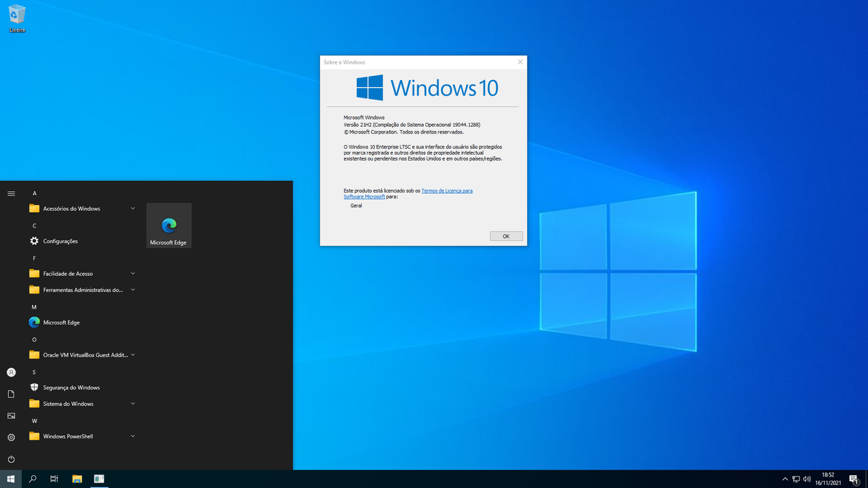Viewport: 868px width, 488px height.
Task: Open the taskbar search magnifier
Action: click(x=33, y=479)
